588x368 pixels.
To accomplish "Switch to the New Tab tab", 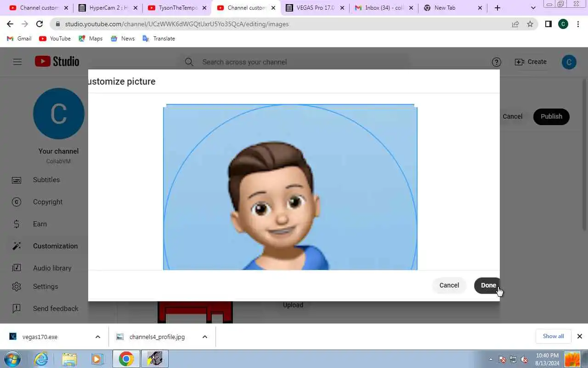I will (452, 8).
